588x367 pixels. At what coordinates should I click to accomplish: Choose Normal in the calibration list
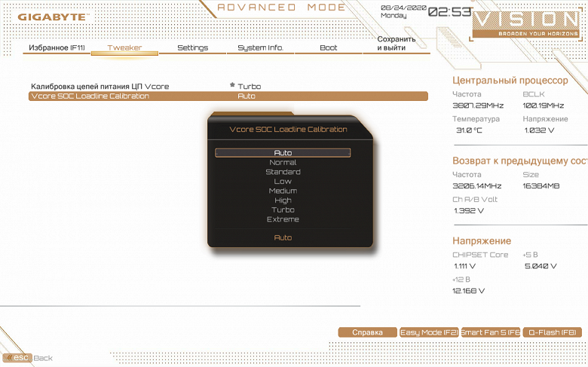283,162
